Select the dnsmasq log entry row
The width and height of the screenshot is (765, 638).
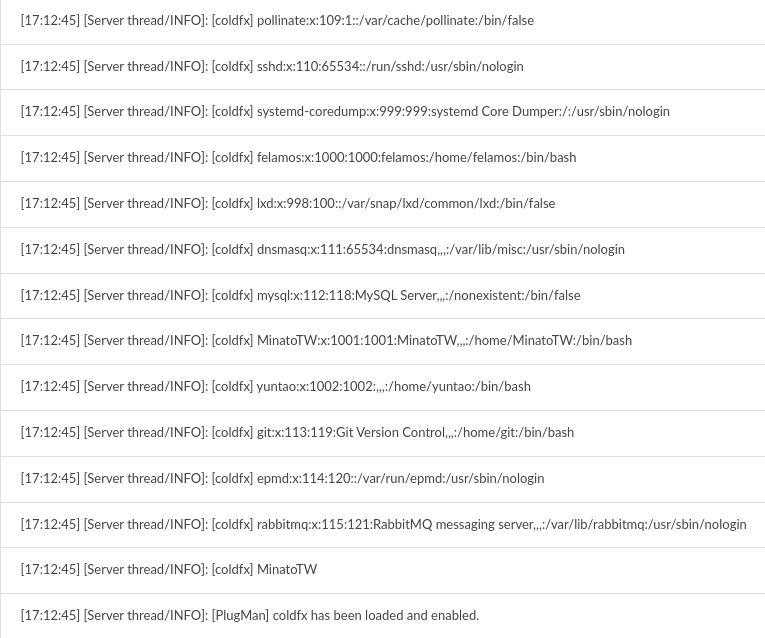click(322, 249)
